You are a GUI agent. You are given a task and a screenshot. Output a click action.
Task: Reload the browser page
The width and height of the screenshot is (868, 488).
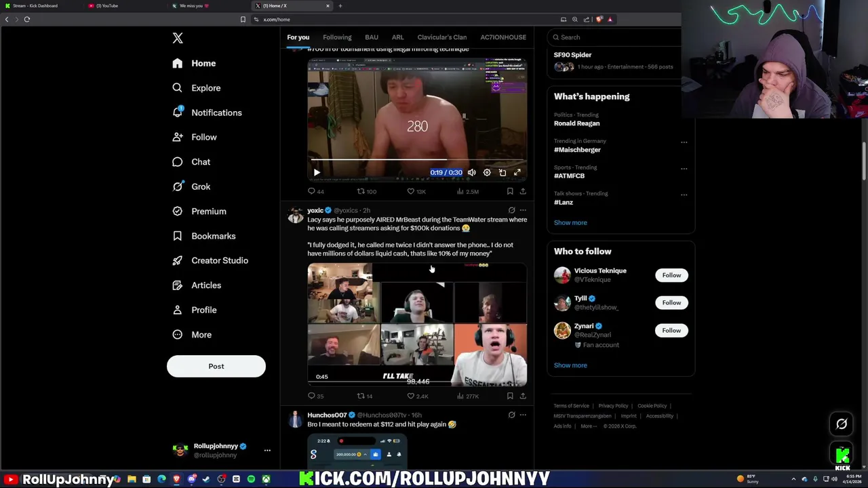(27, 19)
